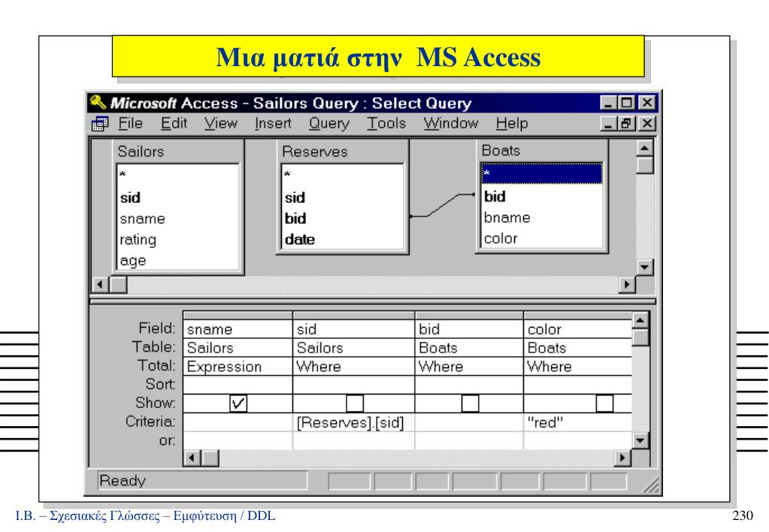The height and width of the screenshot is (532, 769).
Task: Click the Reserves table title bar
Action: click(x=342, y=152)
